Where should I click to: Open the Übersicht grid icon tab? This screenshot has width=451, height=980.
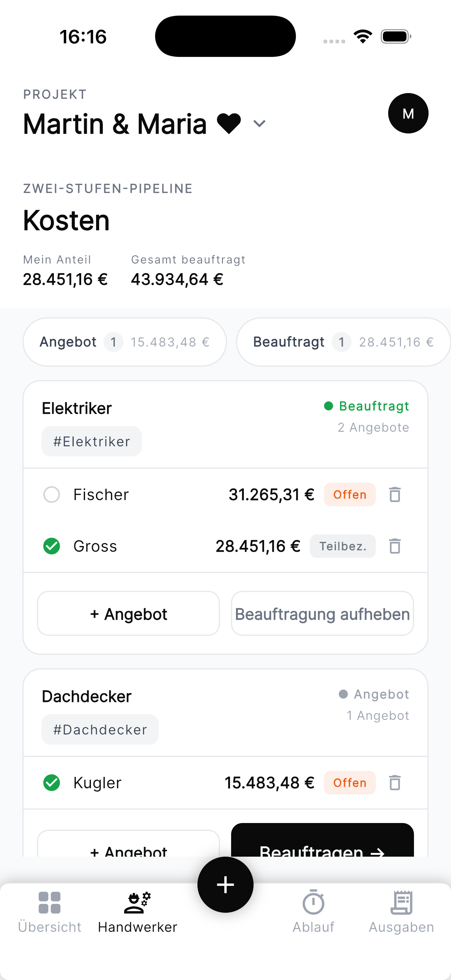click(x=49, y=912)
